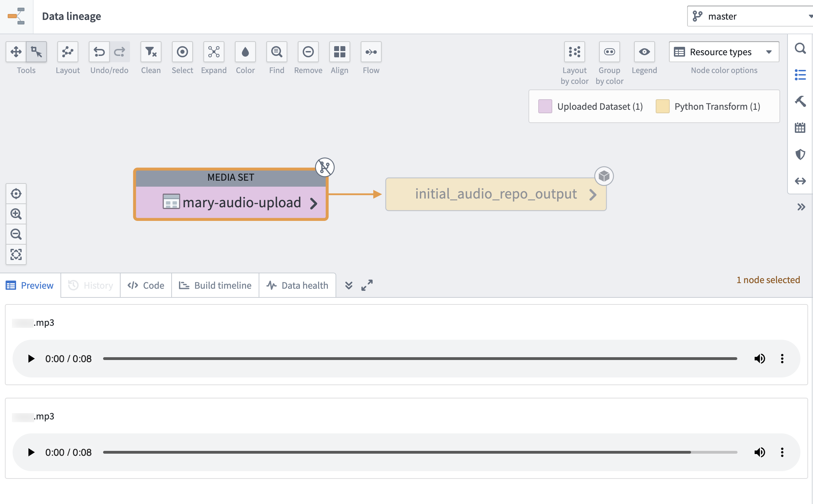Toggle the Legend eye icon

645,52
